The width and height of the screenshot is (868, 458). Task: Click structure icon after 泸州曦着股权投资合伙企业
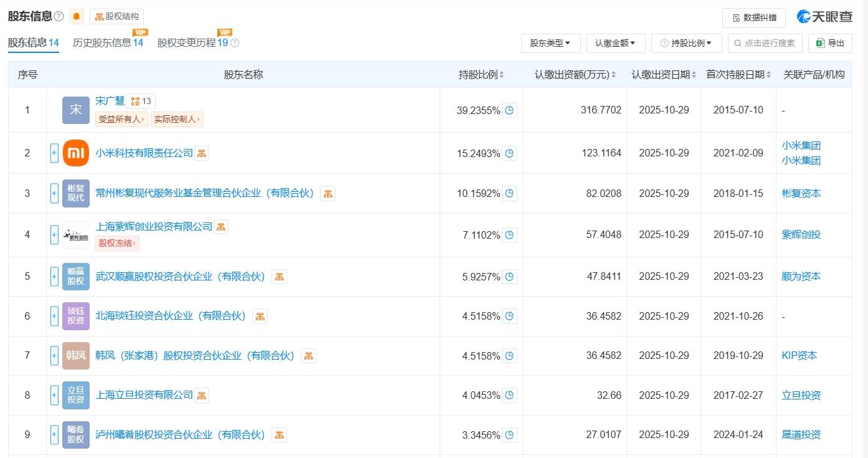point(280,435)
